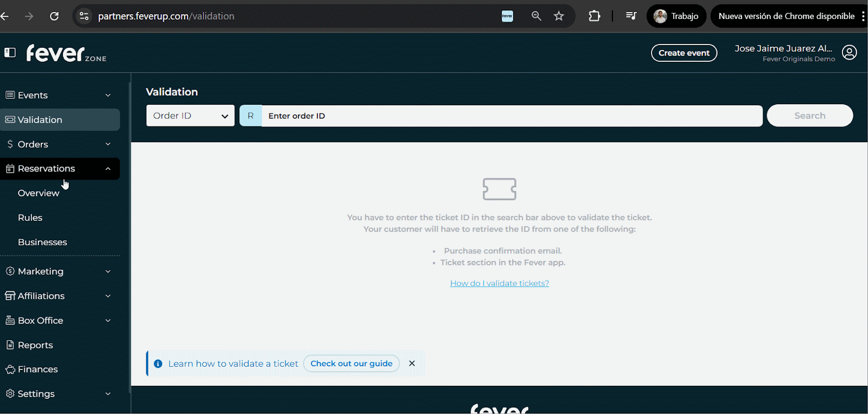The image size is (868, 414).
Task: Open the Chrome zoom magnifier icon
Action: pyautogui.click(x=536, y=16)
